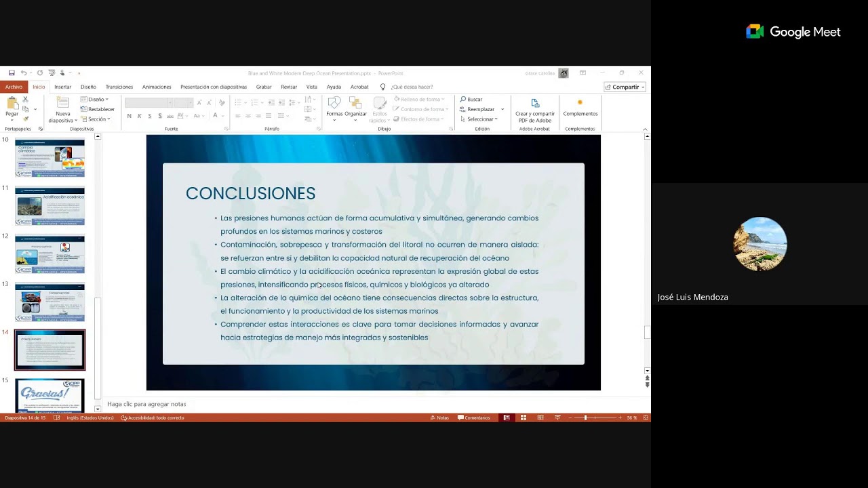Click the Redo icon in the quick access toolbar
The height and width of the screenshot is (488, 868).
pyautogui.click(x=40, y=73)
